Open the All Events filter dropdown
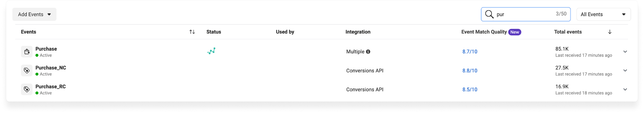644x114 pixels. click(603, 14)
